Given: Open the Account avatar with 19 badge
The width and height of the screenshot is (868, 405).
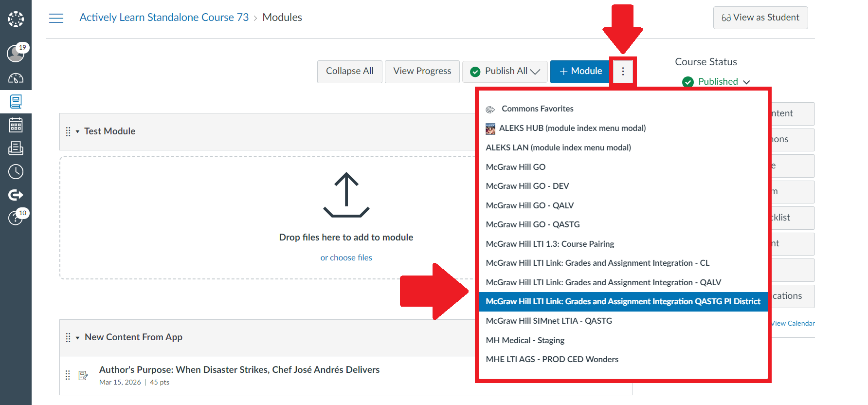Looking at the screenshot, I should pyautogui.click(x=16, y=53).
